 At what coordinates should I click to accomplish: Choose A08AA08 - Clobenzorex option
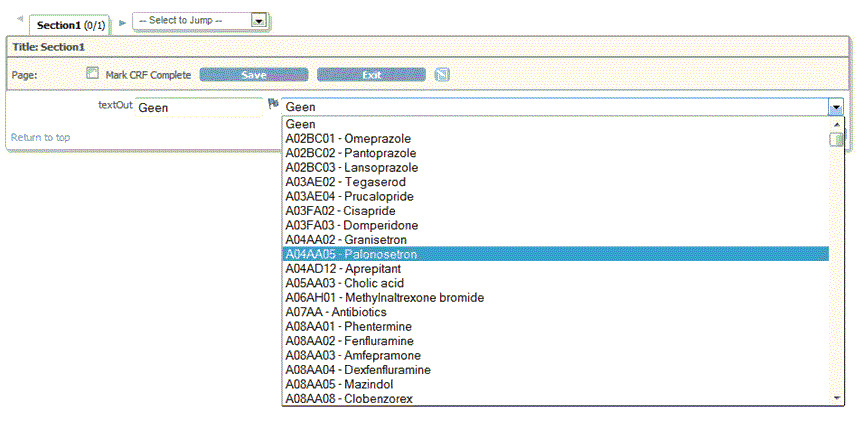click(x=349, y=399)
